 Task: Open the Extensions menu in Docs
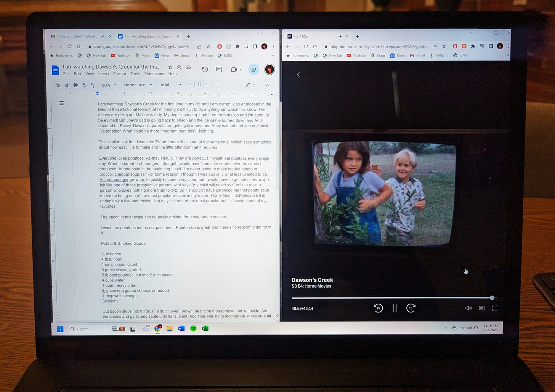154,74
